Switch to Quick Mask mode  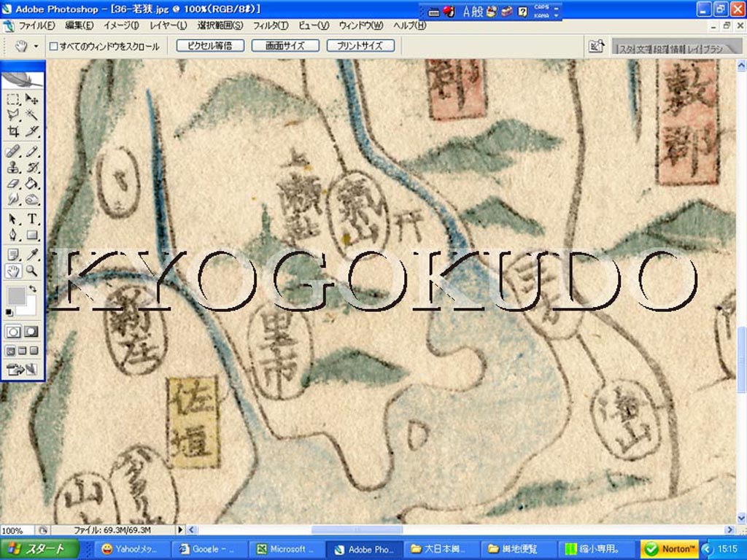coord(31,332)
